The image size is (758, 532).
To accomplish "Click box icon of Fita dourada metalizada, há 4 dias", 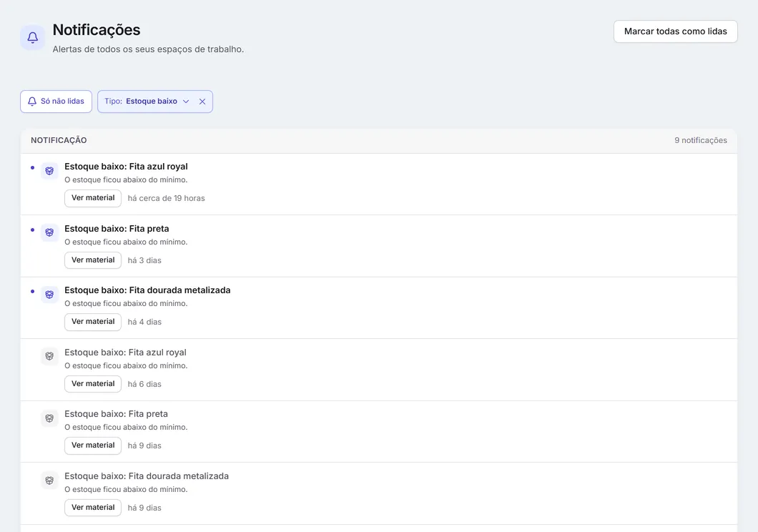I will point(49,295).
